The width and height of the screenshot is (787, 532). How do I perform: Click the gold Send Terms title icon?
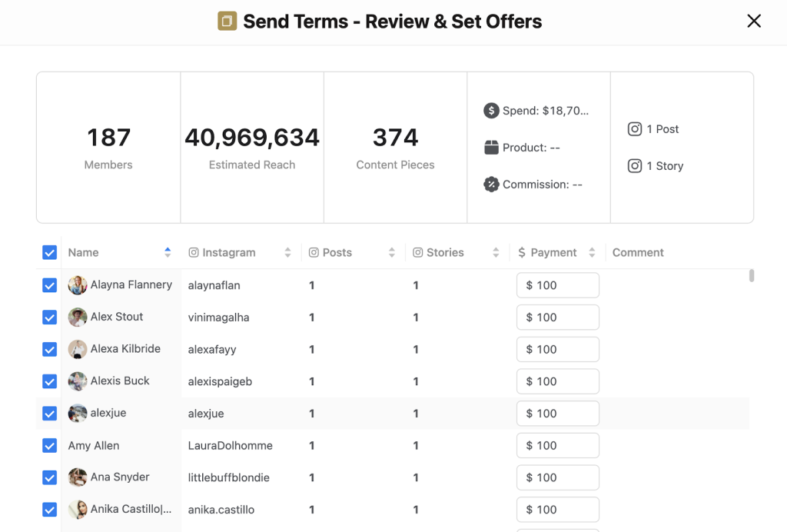pyautogui.click(x=227, y=21)
